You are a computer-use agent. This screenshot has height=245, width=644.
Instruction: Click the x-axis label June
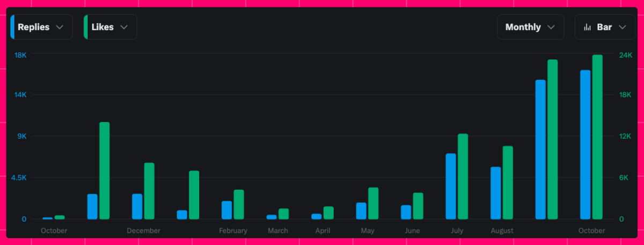[412, 230]
